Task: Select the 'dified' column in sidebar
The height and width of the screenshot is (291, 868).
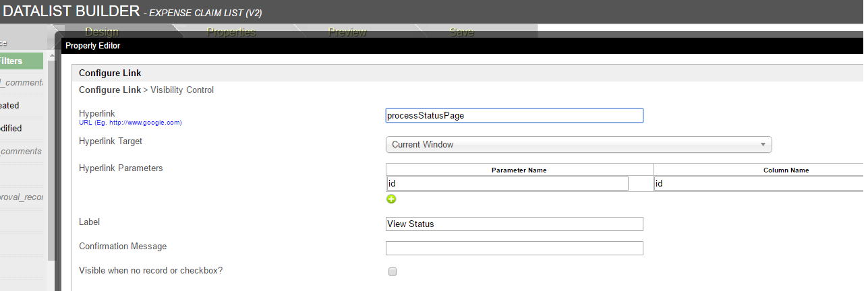Action: [21, 129]
